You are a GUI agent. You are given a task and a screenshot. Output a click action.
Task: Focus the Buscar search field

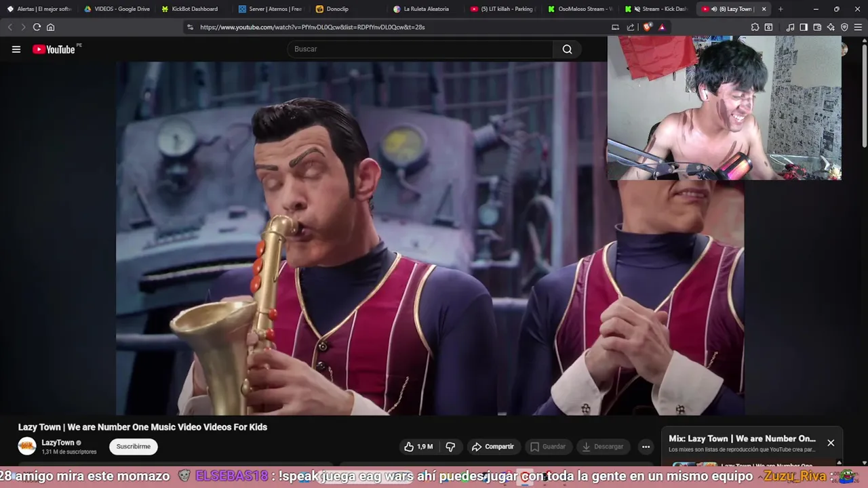[420, 49]
